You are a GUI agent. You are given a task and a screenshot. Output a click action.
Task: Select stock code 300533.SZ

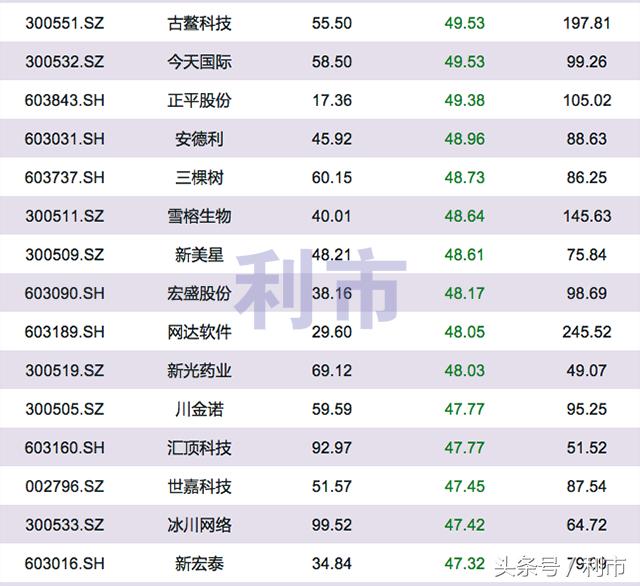(x=64, y=525)
